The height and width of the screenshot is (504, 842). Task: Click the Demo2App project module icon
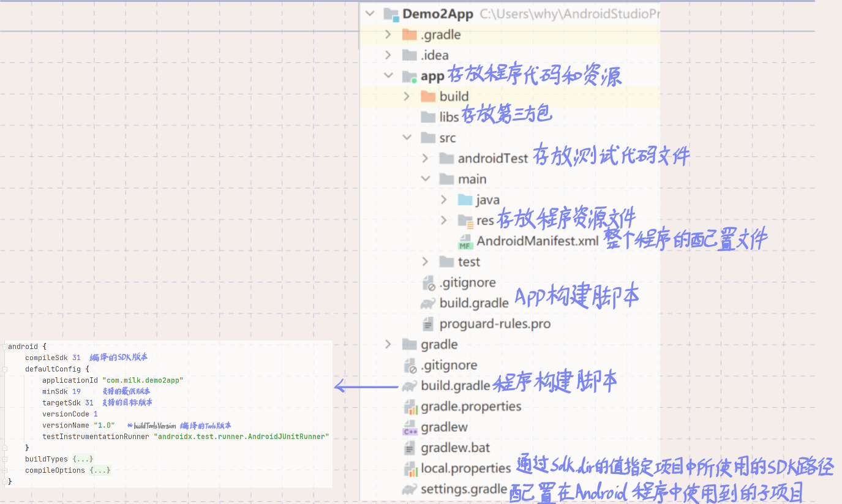391,14
